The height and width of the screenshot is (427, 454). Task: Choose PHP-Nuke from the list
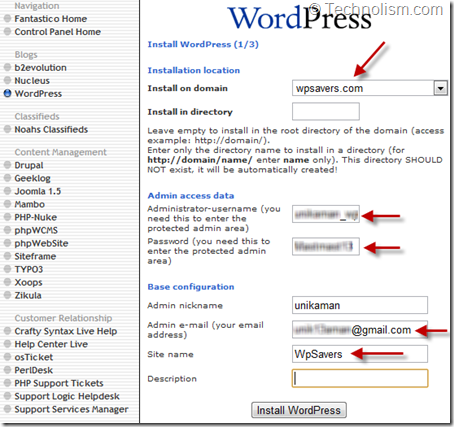click(35, 217)
